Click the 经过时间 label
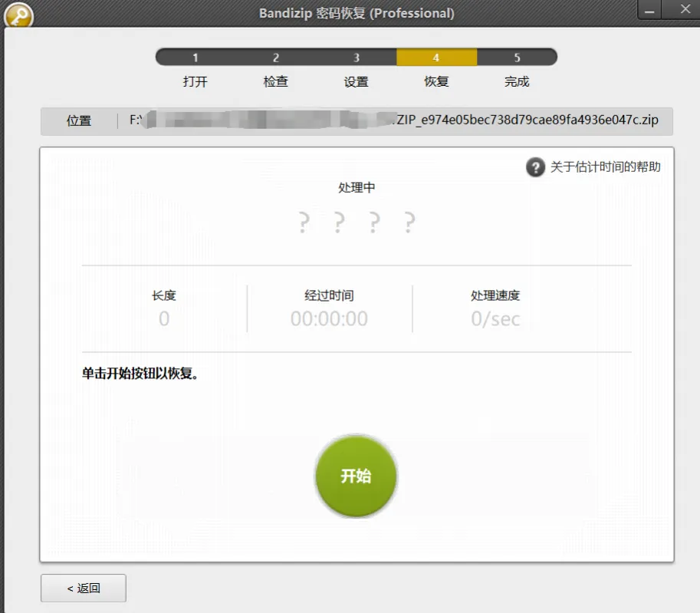This screenshot has height=613, width=700. coord(329,295)
